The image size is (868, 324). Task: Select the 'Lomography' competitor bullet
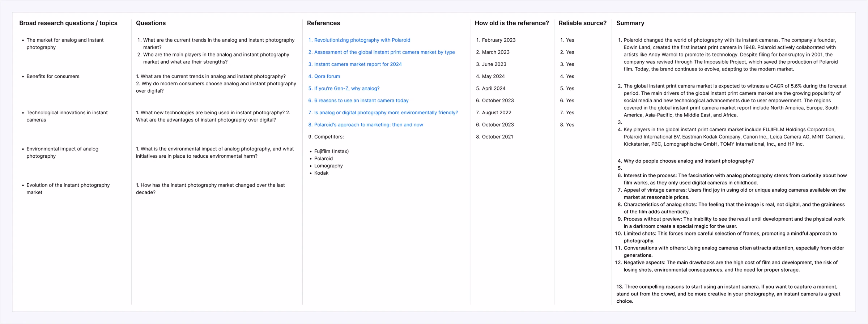tap(328, 166)
